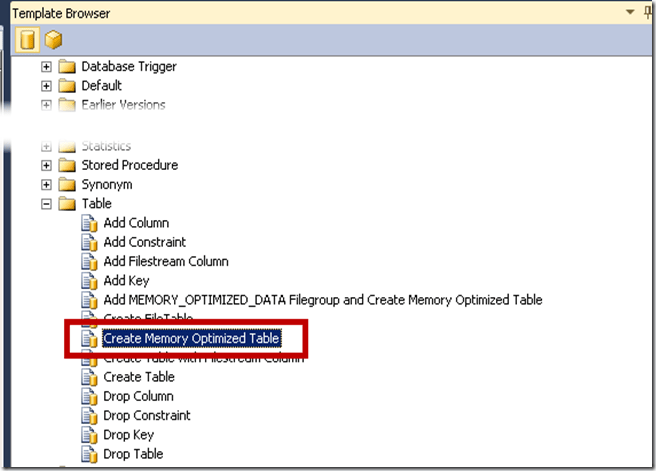Expand the Stored Procedure folder
This screenshot has width=656, height=471.
coord(46,165)
